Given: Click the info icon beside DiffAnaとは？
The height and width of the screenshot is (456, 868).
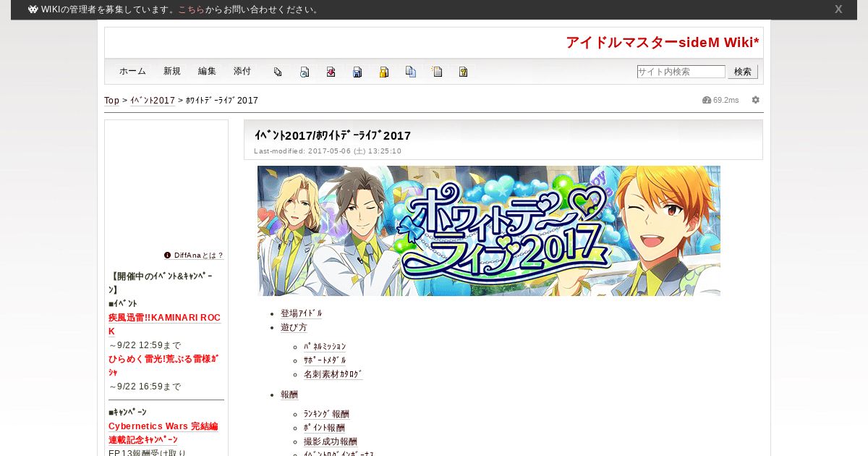Looking at the screenshot, I should click(168, 256).
